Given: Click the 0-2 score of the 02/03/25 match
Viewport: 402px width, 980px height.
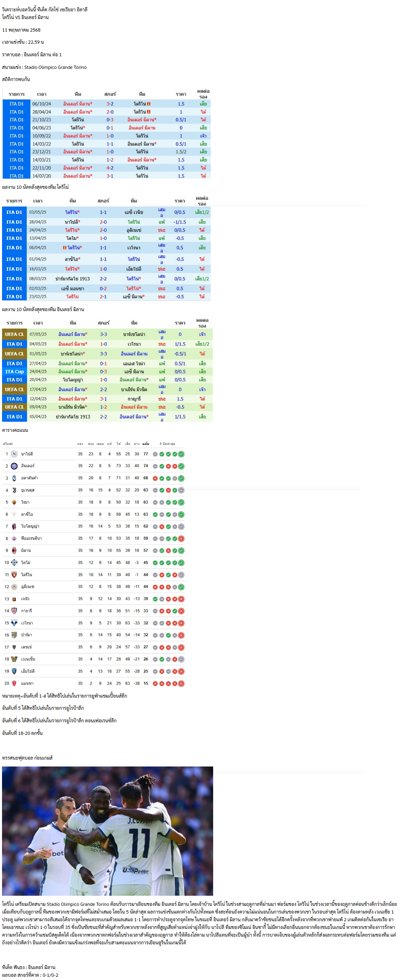Looking at the screenshot, I should pos(103,288).
